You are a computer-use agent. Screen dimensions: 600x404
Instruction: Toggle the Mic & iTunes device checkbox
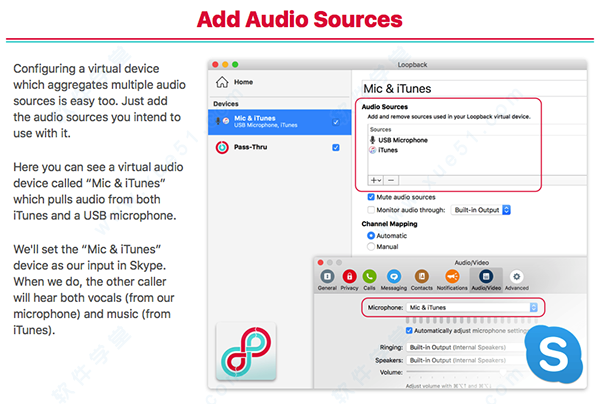click(336, 122)
